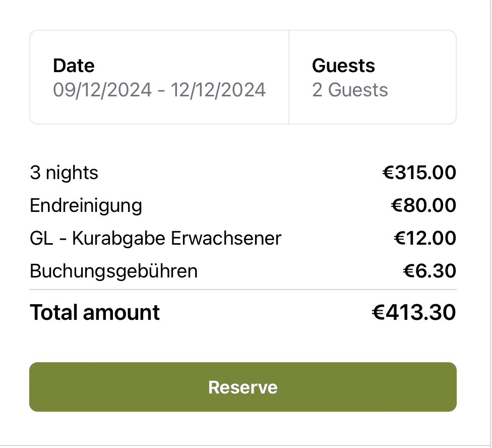Click the check-in date 09/12/2024
Viewport: 492px width, 448px height.
click(102, 90)
